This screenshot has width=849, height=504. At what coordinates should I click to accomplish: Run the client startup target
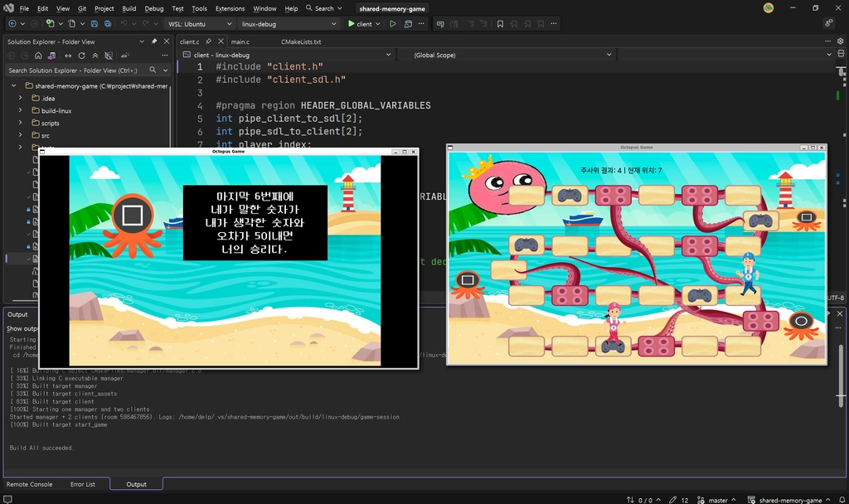pos(360,24)
